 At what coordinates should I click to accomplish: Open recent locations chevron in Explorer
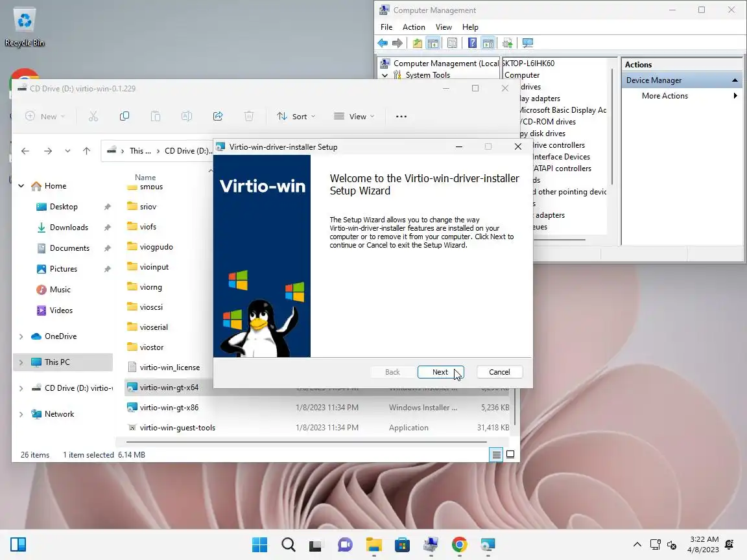[67, 151]
